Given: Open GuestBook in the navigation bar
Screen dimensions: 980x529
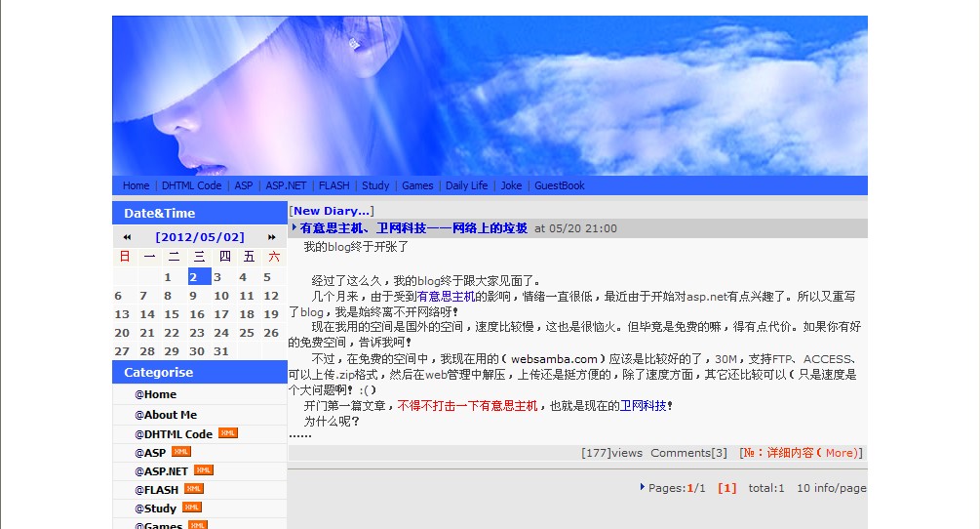Looking at the screenshot, I should 560,185.
